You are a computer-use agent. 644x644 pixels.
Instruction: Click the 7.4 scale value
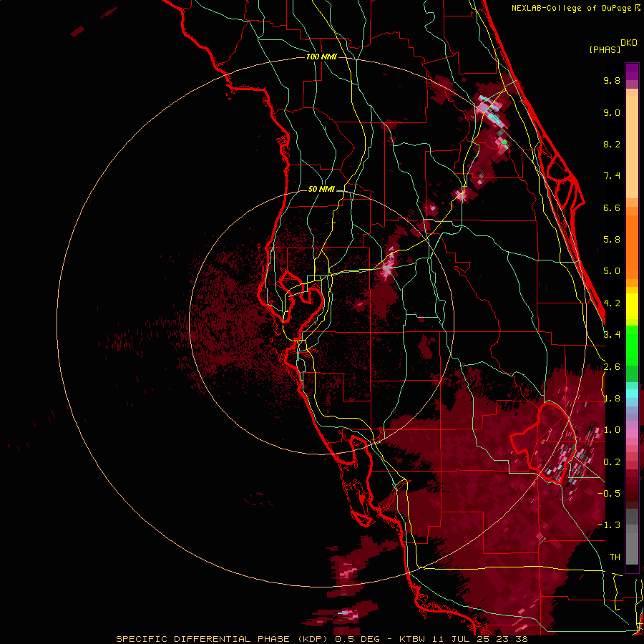[x=612, y=176]
